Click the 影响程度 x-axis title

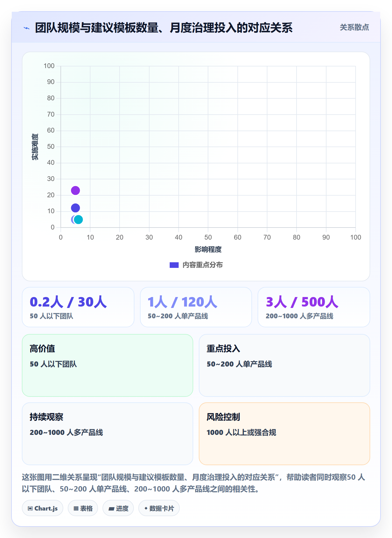coord(208,249)
